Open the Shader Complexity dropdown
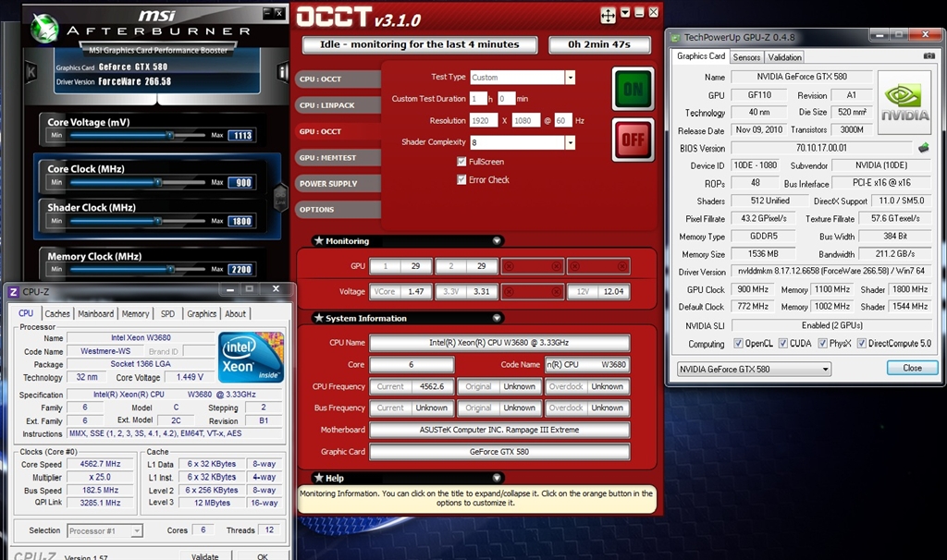This screenshot has width=947, height=560. (x=570, y=142)
